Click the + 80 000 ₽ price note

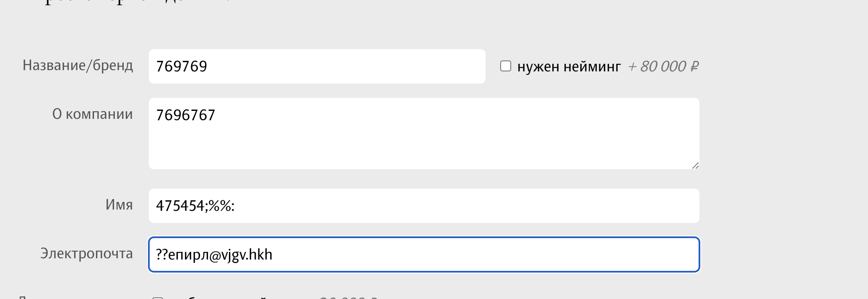click(663, 66)
